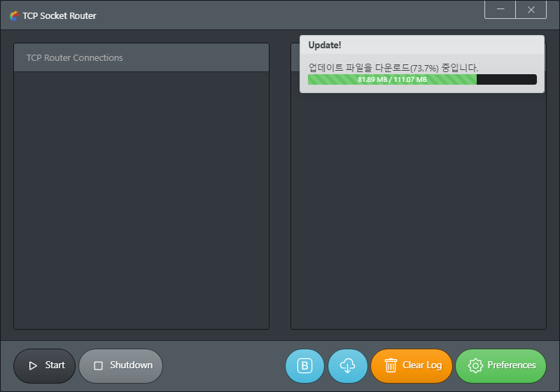Click the orange Clear Log button
This screenshot has height=392, width=560.
(x=412, y=365)
